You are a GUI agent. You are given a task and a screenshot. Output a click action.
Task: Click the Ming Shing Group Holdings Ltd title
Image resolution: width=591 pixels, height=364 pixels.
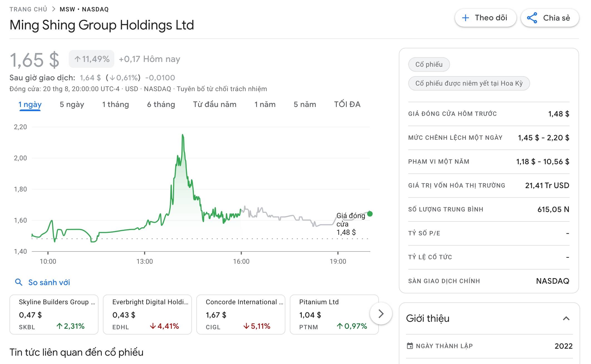102,25
